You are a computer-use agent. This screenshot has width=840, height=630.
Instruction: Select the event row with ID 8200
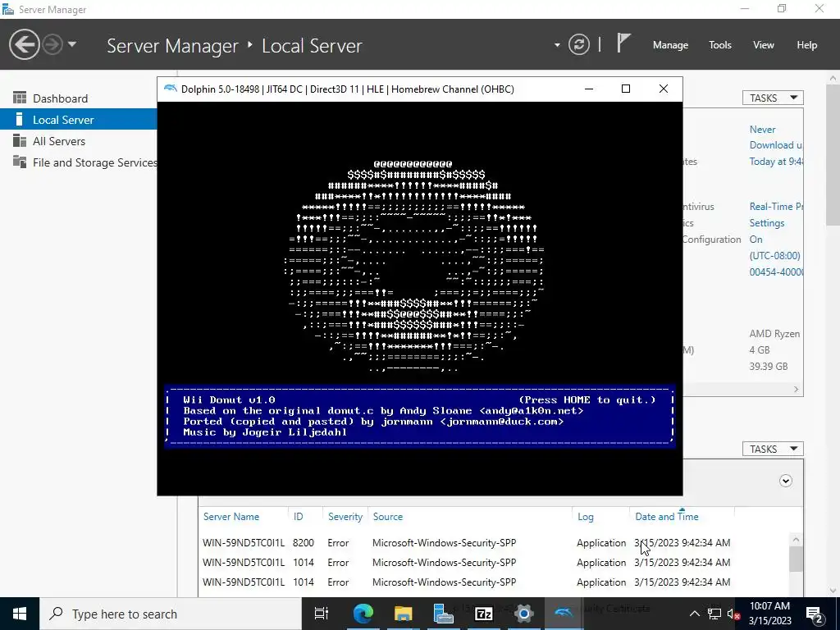tap(493, 543)
